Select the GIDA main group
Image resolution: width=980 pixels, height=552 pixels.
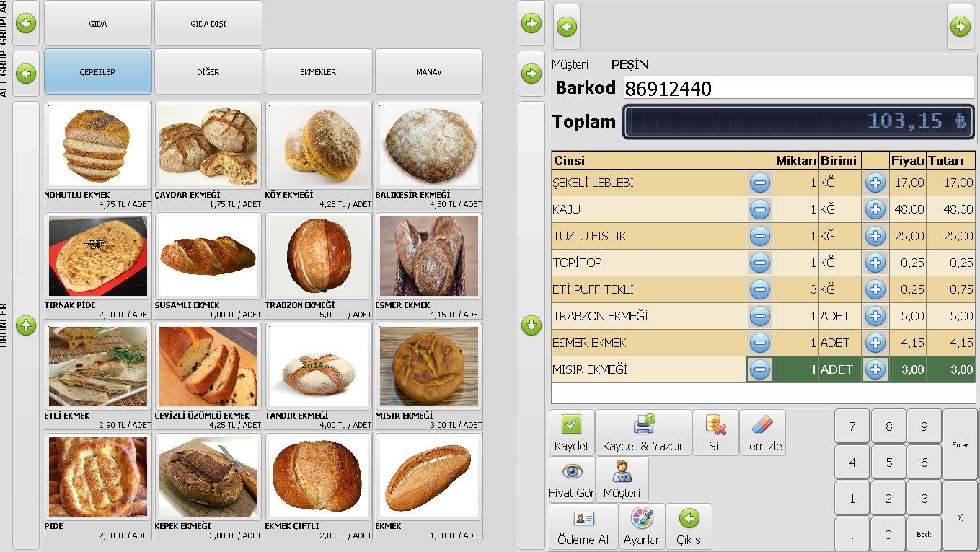[x=98, y=24]
